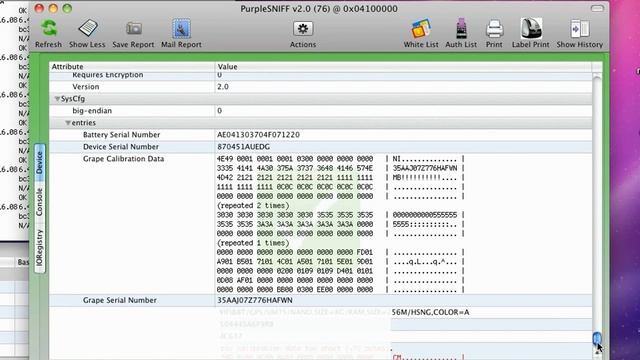Select the Device Serial Number row
640x360 pixels.
tap(320, 147)
